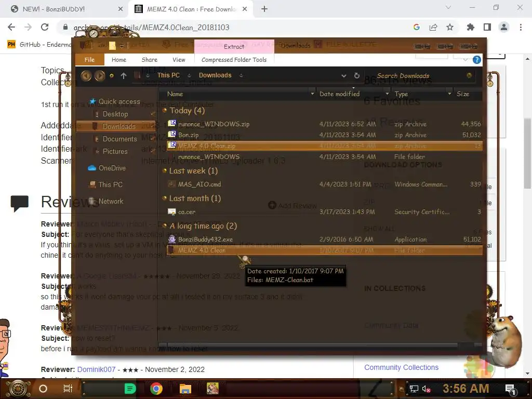Viewport: 532px width, 399px height.
Task: Open Chrome extensions puzzle icon
Action: tap(470, 27)
